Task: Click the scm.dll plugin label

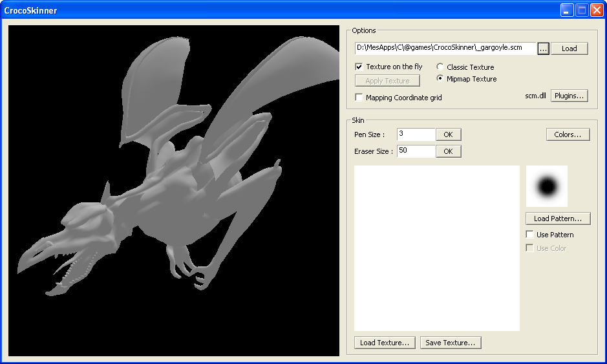Action: (535, 96)
